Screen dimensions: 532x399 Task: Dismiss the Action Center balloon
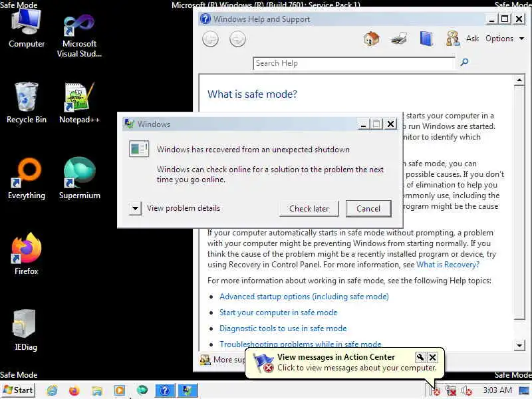pos(433,357)
